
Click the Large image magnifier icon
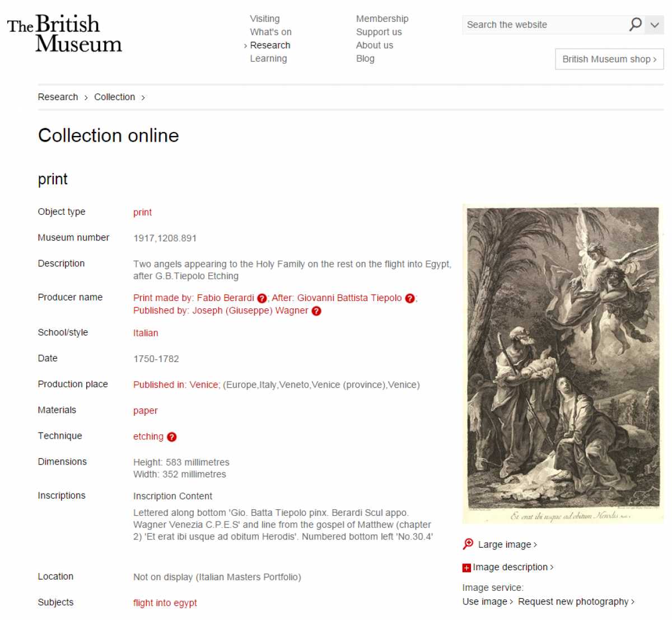tap(468, 544)
